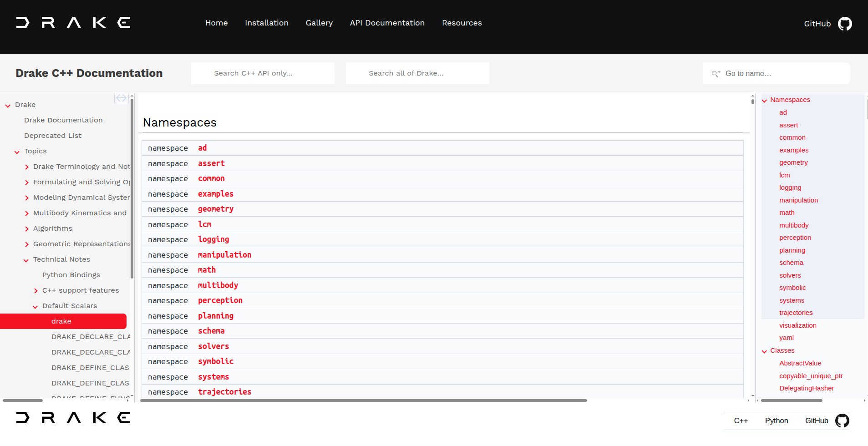
Task: Click the main content horizontal scrollbar
Action: (x=364, y=400)
